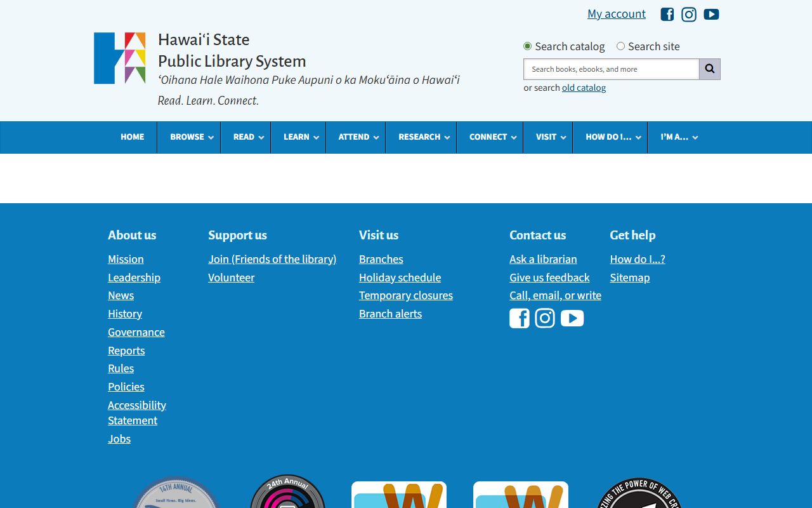812x508 pixels.
Task: Open the News footer link
Action: [x=121, y=295]
